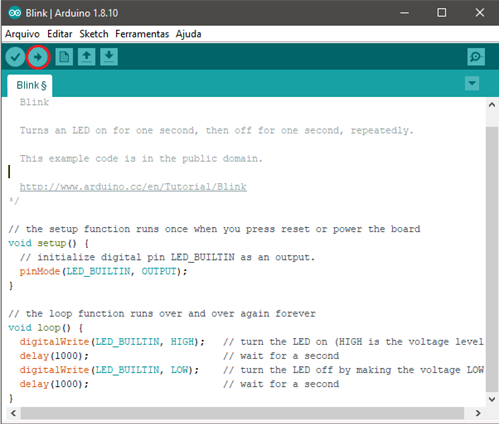Open the Arquivo menu

point(22,34)
